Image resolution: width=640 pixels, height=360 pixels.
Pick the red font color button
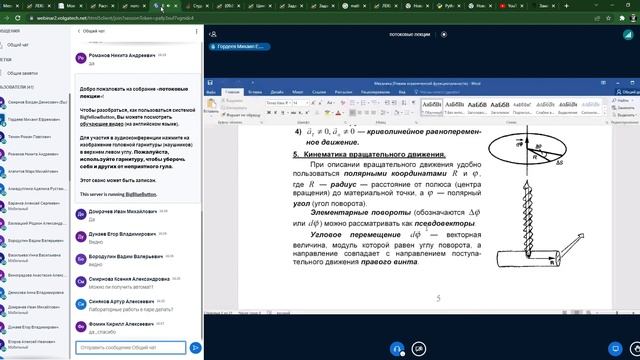tap(338, 113)
